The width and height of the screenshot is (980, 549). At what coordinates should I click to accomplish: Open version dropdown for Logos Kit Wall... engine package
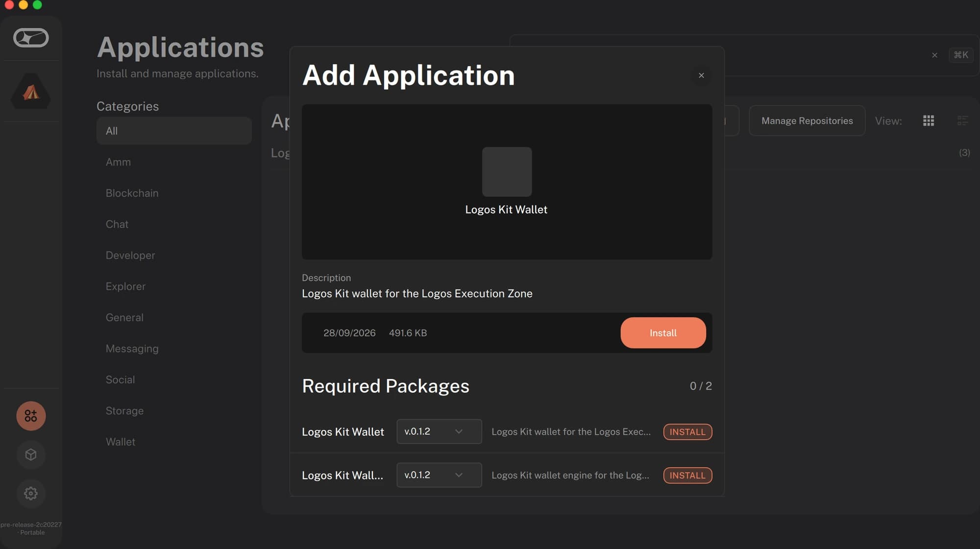439,475
